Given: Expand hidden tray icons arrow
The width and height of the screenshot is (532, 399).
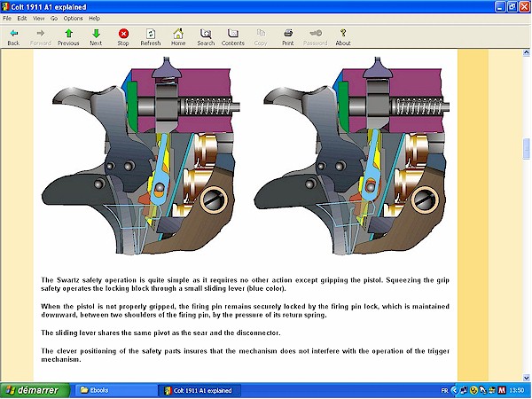Looking at the screenshot, I should pos(455,391).
